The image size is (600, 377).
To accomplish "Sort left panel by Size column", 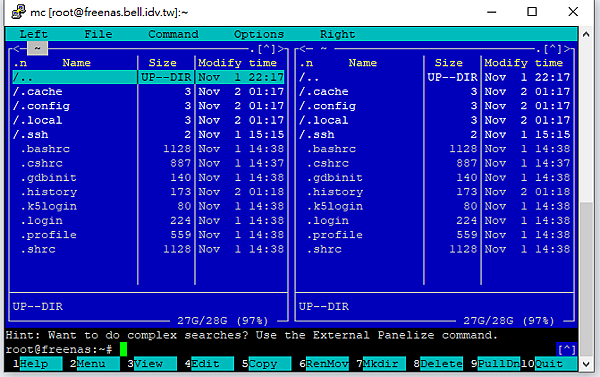I will (x=163, y=63).
